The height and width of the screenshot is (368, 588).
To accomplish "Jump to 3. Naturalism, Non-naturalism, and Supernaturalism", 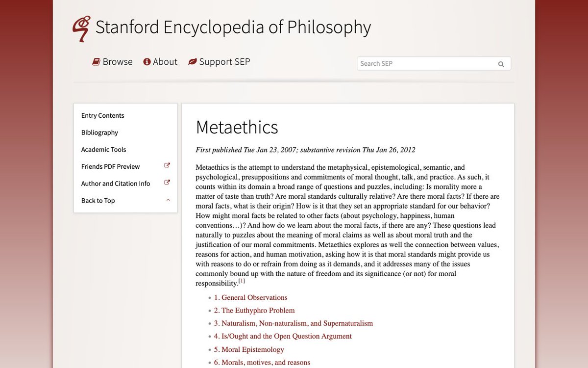I will 294,323.
